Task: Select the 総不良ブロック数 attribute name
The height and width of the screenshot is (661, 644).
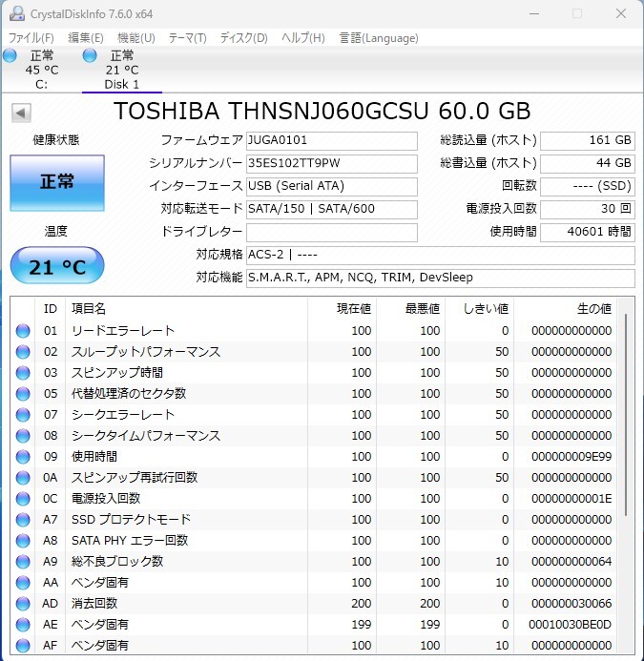Action: 116,562
